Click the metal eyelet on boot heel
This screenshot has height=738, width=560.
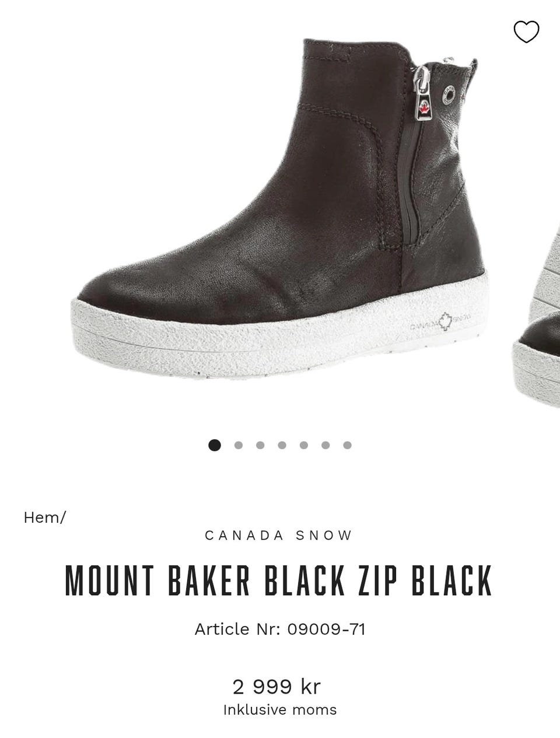(450, 92)
